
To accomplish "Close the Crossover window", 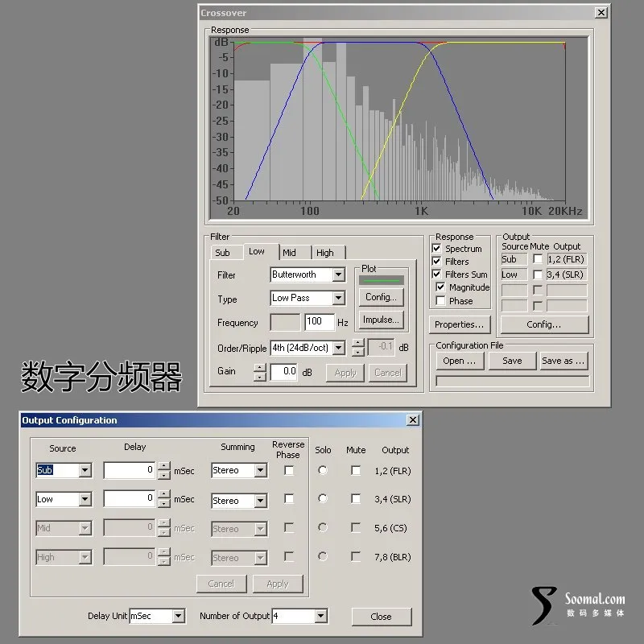I will pyautogui.click(x=601, y=13).
